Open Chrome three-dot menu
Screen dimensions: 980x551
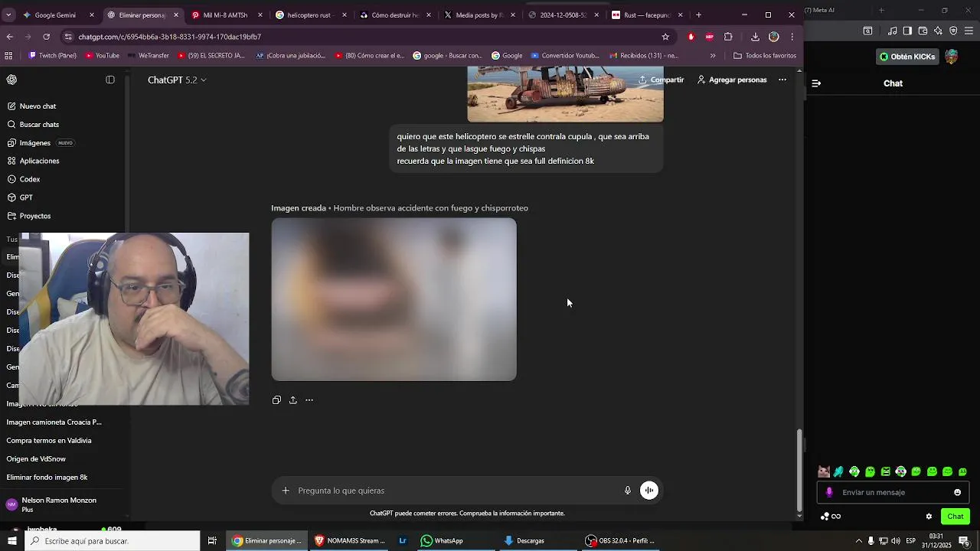tap(792, 37)
